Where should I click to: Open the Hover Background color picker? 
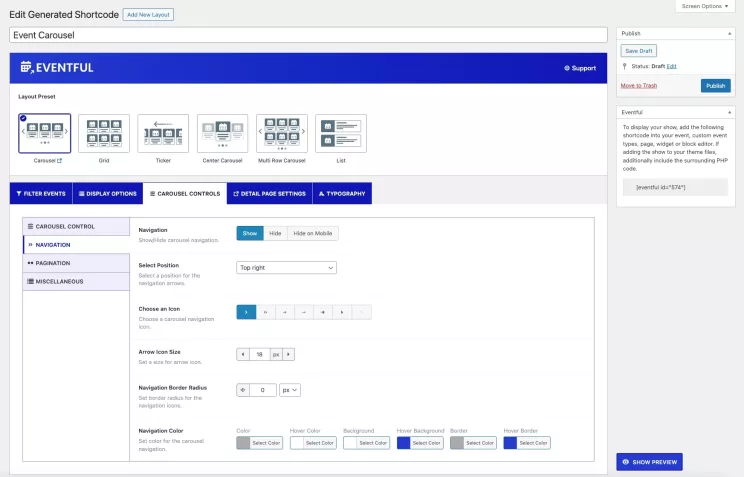click(419, 443)
